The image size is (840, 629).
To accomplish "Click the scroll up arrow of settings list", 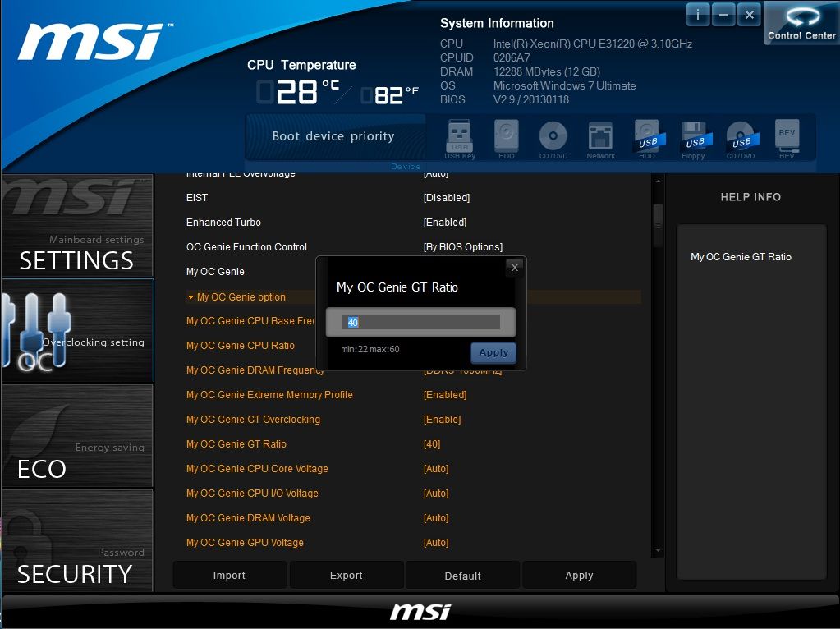I will tap(658, 181).
